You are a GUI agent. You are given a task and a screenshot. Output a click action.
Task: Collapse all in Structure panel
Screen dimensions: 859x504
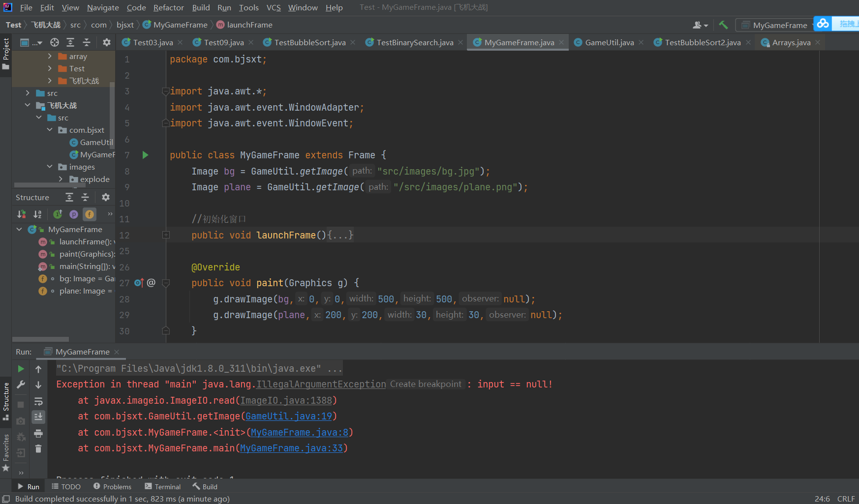[x=85, y=197]
